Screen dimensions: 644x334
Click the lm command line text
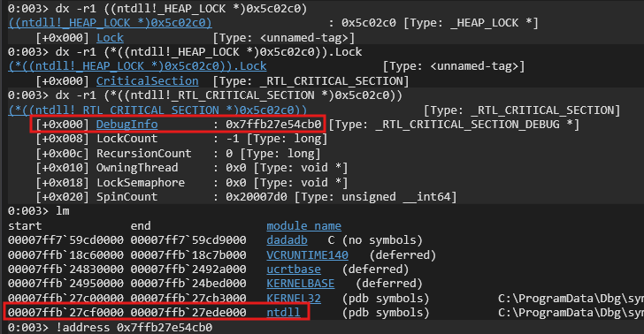[63, 211]
